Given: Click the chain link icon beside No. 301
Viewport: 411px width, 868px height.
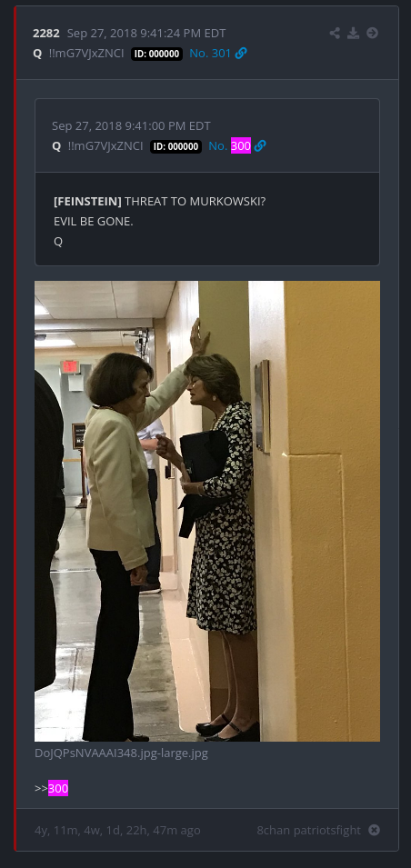Looking at the screenshot, I should click(241, 53).
